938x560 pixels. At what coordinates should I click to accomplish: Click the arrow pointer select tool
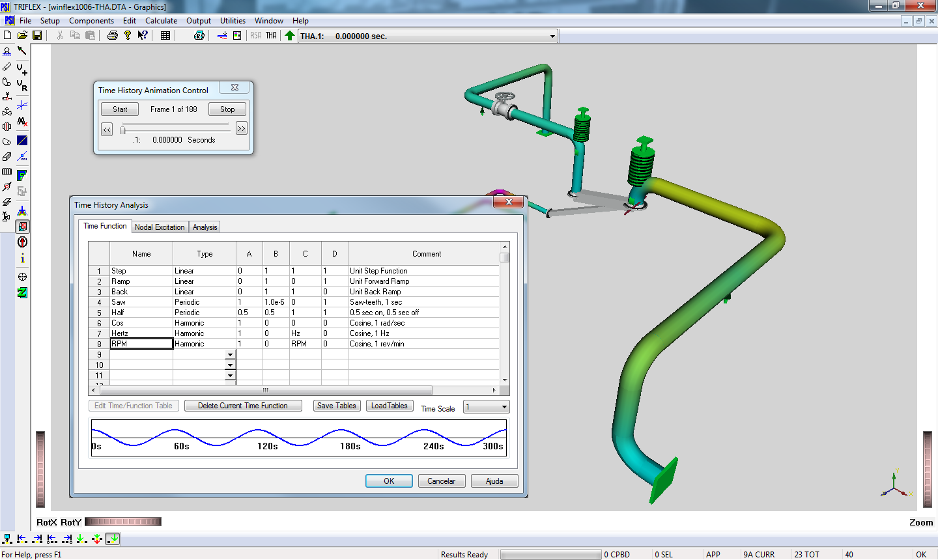coord(22,51)
